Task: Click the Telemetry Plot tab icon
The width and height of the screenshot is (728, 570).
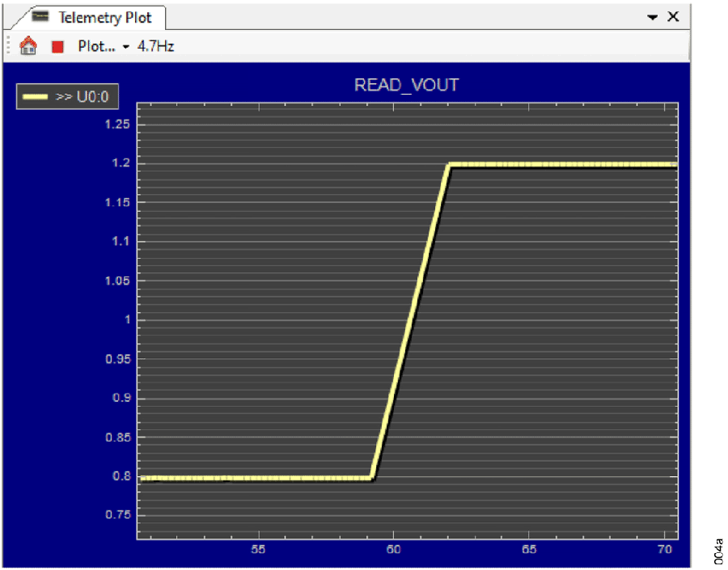Action: pyautogui.click(x=40, y=17)
